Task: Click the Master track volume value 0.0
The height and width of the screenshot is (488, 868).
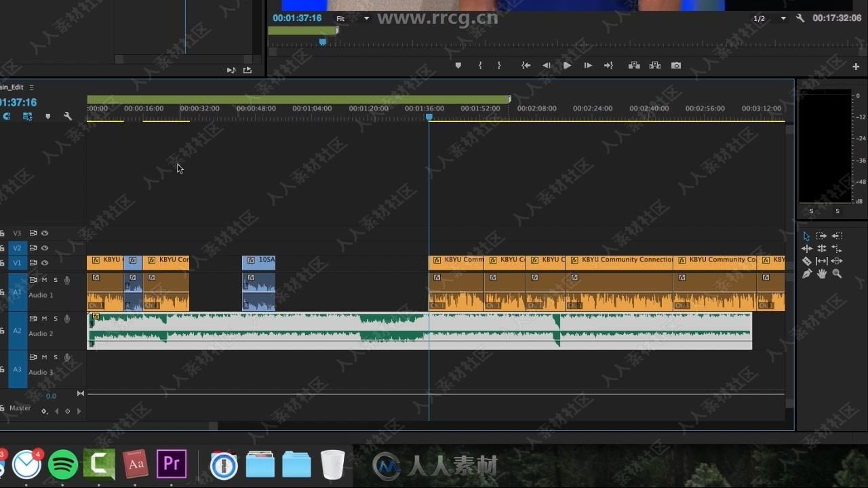Action: (x=51, y=396)
